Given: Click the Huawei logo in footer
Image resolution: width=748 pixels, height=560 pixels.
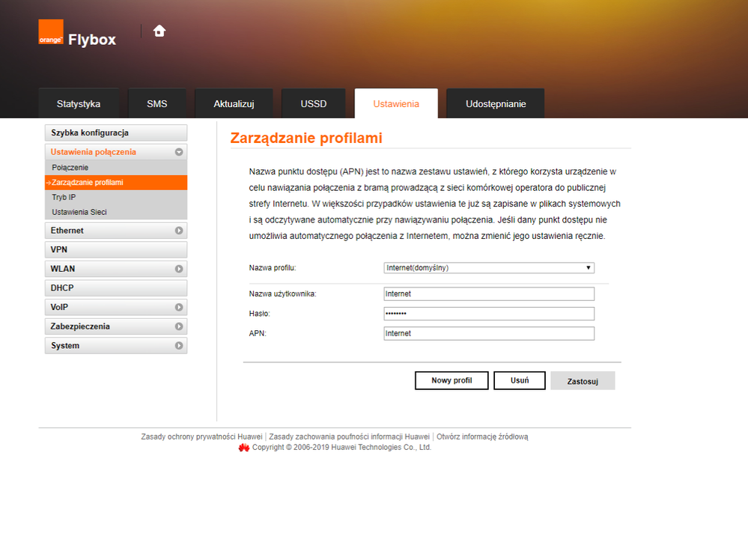Looking at the screenshot, I should tap(243, 448).
